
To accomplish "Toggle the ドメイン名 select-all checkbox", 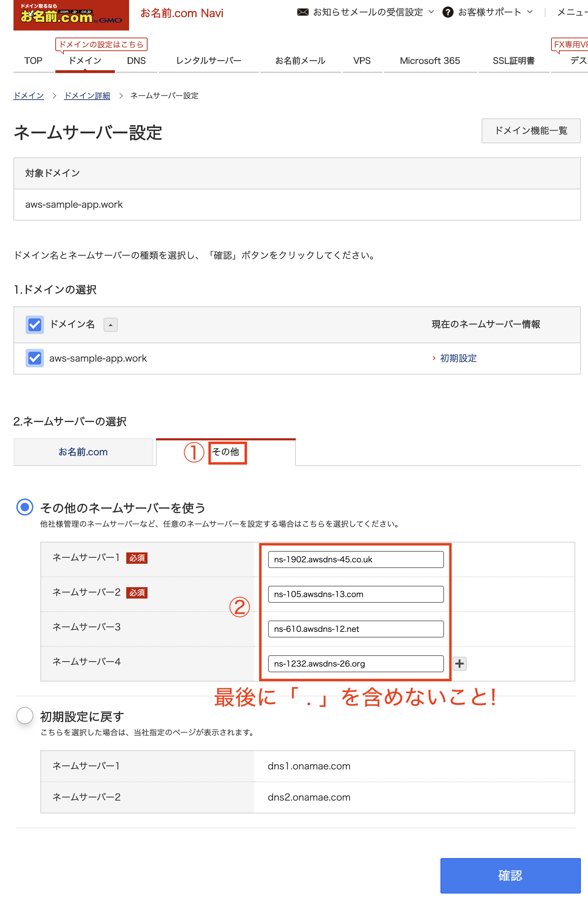I will coord(35,324).
